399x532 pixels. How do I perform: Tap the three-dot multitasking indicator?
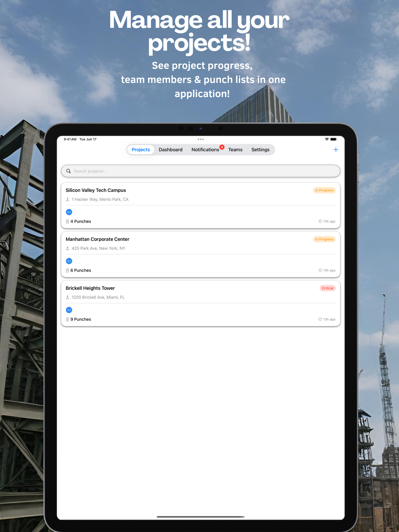coord(201,139)
